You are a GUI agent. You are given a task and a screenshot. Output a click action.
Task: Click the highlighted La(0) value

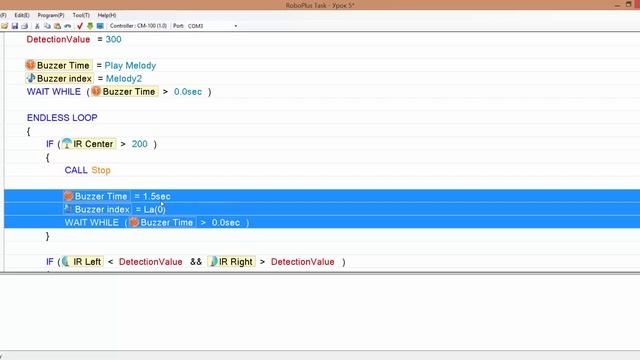pos(155,209)
